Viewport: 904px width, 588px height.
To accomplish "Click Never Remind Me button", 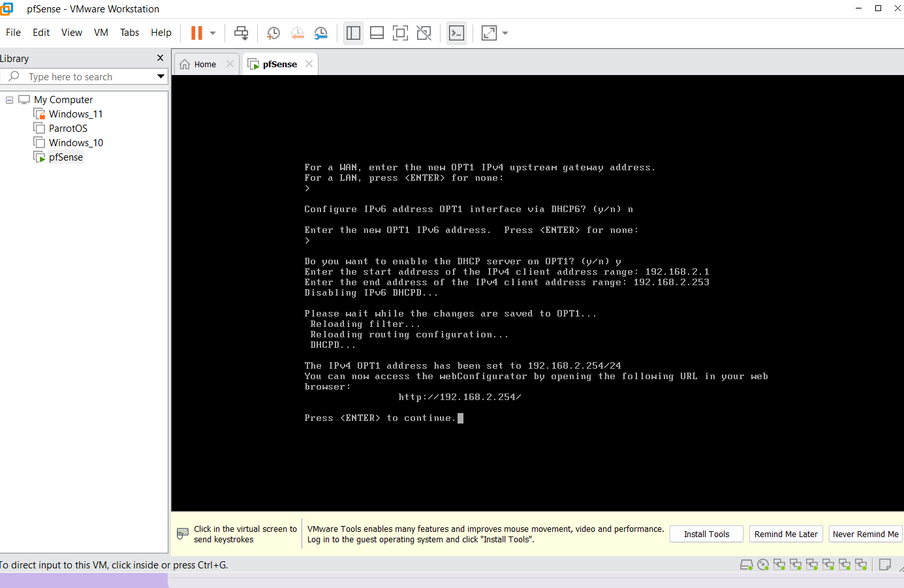I will pos(865,534).
